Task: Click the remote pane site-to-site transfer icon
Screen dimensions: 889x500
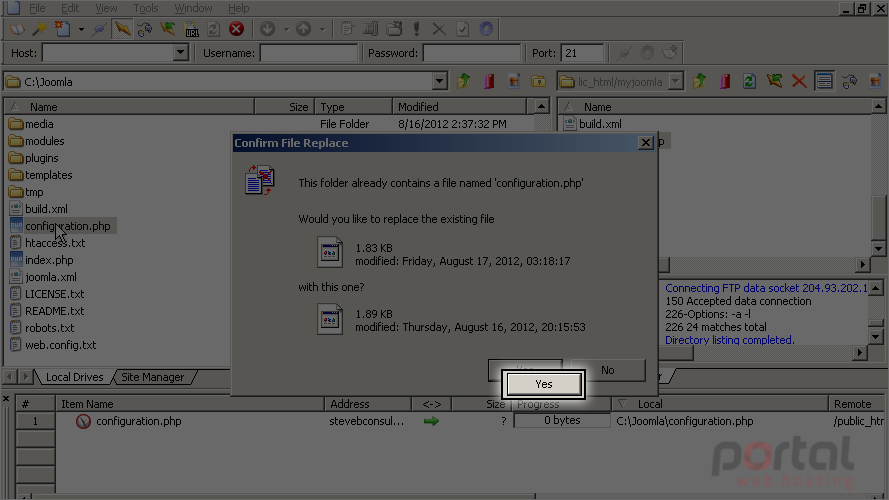Action: click(849, 82)
